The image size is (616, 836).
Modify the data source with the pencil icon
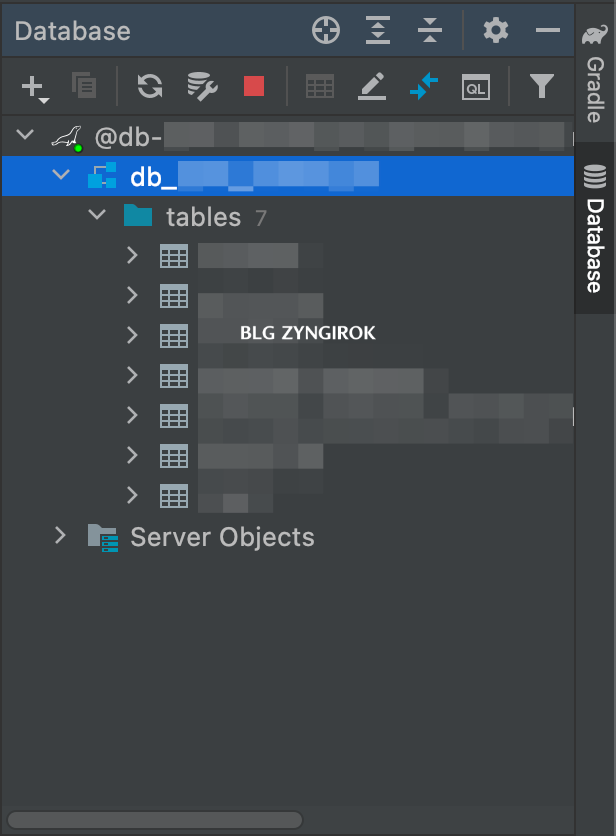[371, 86]
